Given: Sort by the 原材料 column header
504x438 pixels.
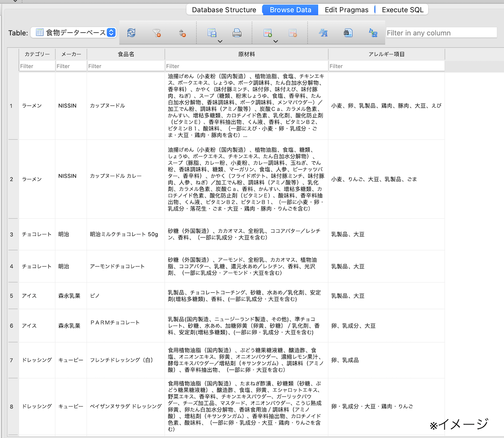Looking at the screenshot, I should click(247, 54).
